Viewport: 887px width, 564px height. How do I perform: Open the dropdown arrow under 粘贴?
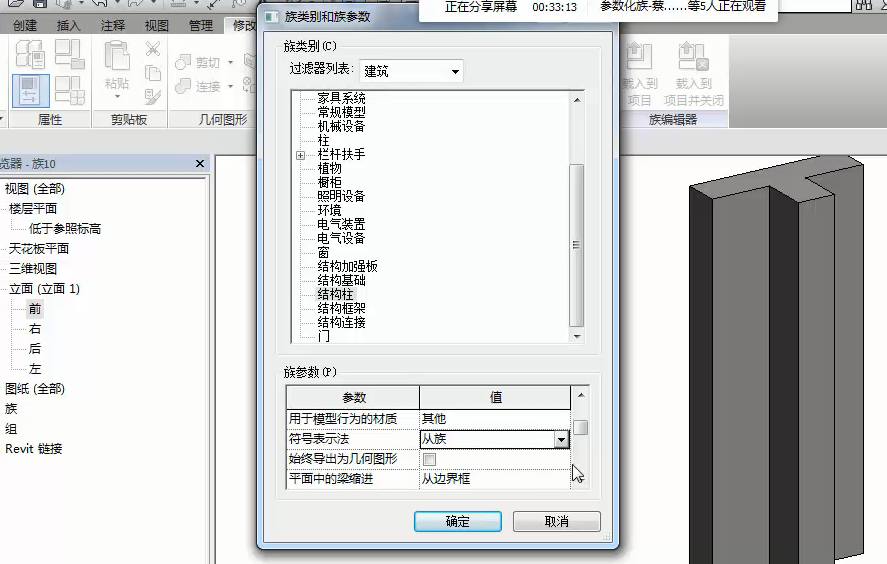pos(117,97)
